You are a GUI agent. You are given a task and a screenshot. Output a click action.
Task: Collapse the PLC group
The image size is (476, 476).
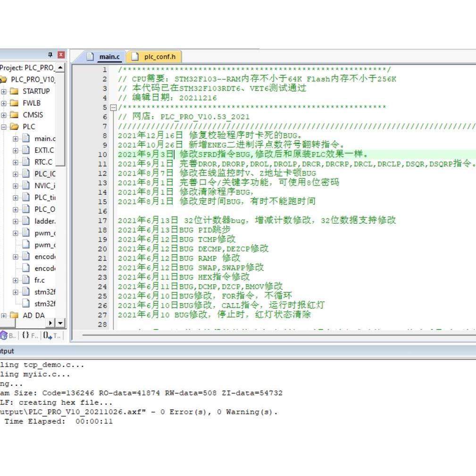4,127
